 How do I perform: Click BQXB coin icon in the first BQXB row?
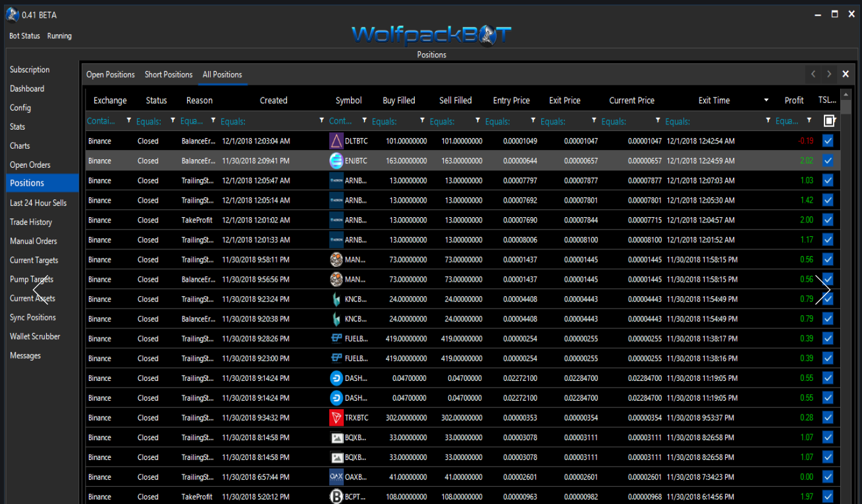(336, 437)
